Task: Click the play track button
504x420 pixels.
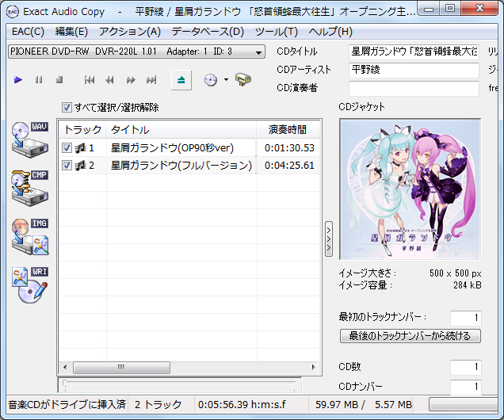Action: tap(18, 80)
